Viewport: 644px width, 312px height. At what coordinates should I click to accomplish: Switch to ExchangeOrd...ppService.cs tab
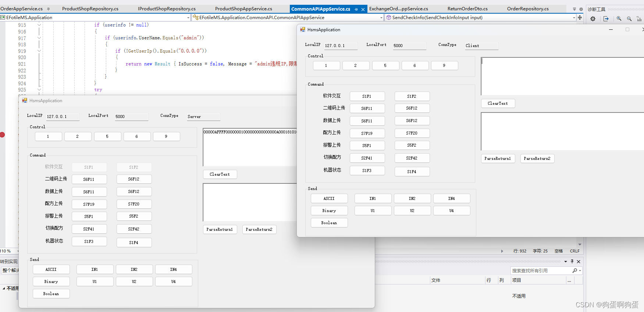tap(399, 8)
